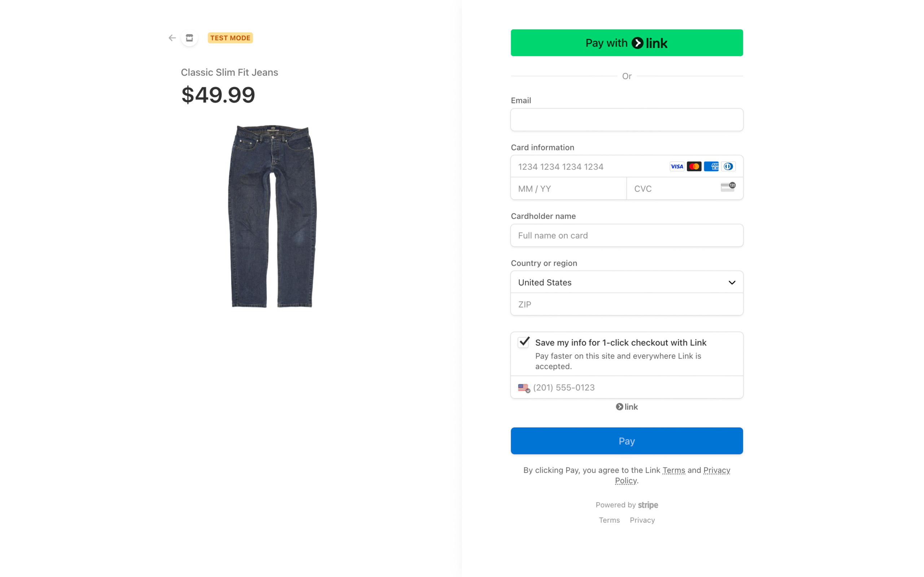This screenshot has width=924, height=577.
Task: Click the Diners Club icon
Action: click(x=728, y=166)
